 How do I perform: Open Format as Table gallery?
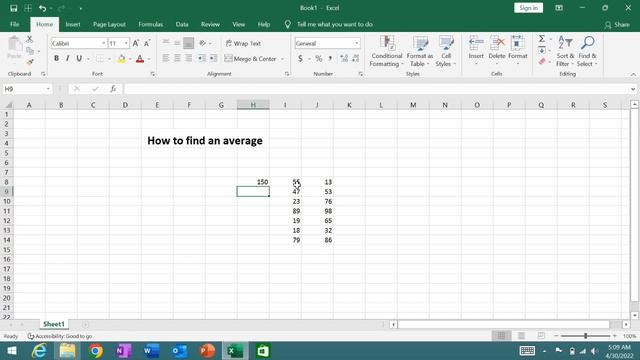click(420, 51)
